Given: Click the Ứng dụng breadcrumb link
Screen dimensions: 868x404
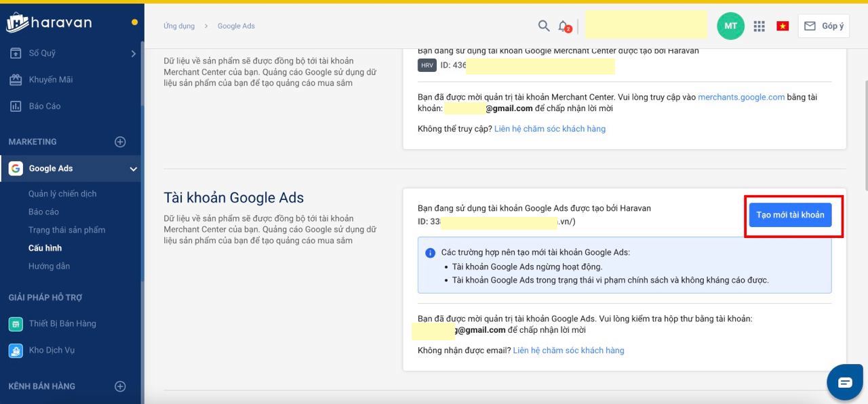Looking at the screenshot, I should click(178, 26).
